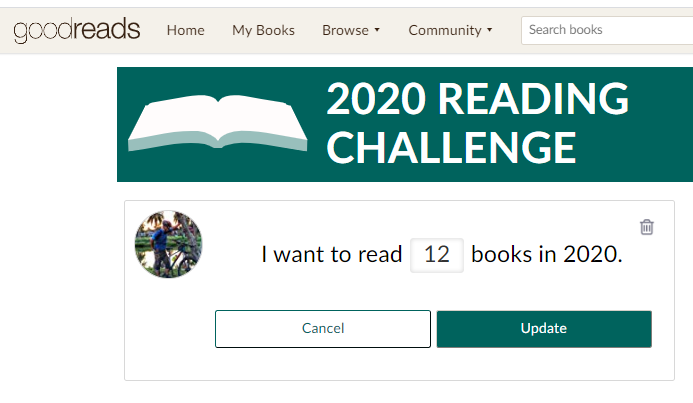The height and width of the screenshot is (403, 693).
Task: Focus the Search books field
Action: (606, 30)
